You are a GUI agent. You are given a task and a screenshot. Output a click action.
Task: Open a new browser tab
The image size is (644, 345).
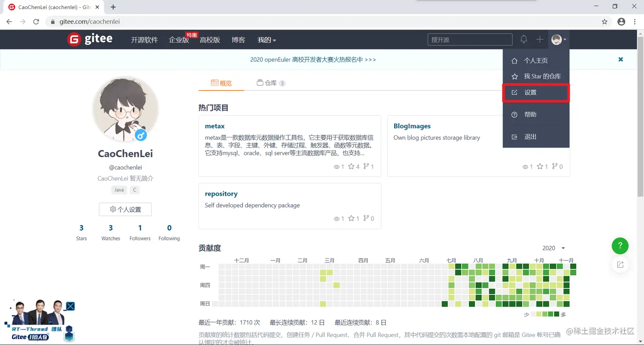[x=113, y=7]
